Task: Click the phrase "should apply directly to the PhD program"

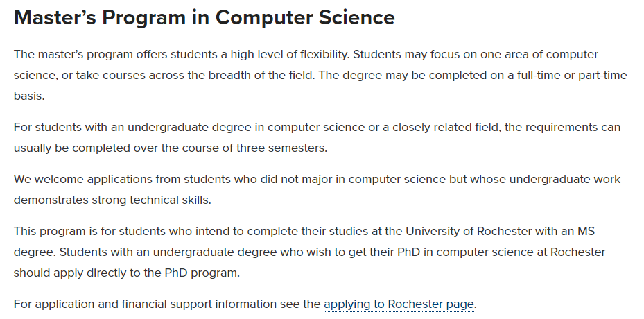Action: [127, 273]
